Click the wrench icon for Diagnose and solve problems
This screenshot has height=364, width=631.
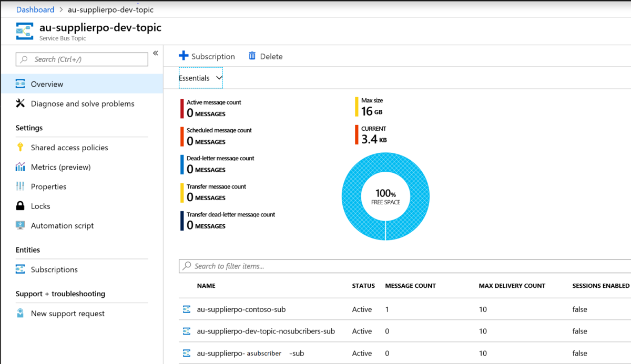click(20, 103)
